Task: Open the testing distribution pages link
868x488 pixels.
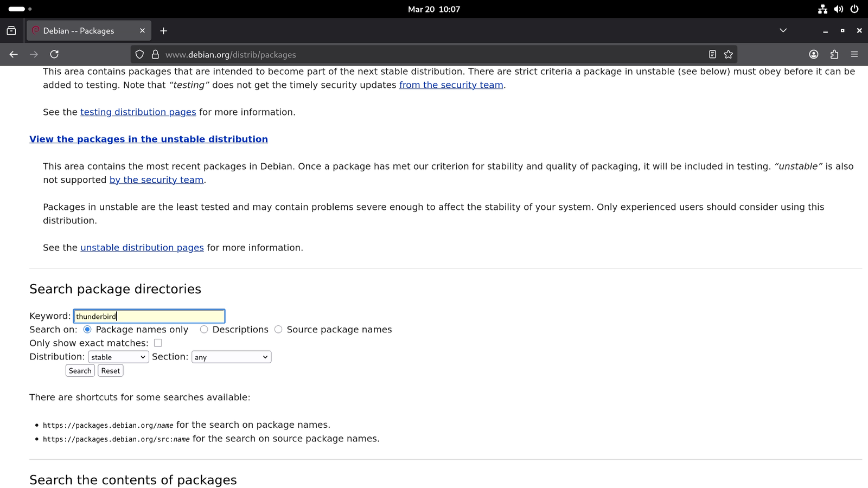Action: coord(138,112)
